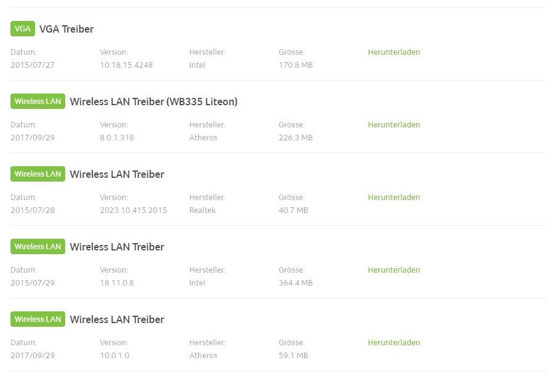This screenshot has height=392, width=558.
Task: Click Wireless LAN badge of Intel 18.11.0.8 driver
Action: tap(38, 246)
